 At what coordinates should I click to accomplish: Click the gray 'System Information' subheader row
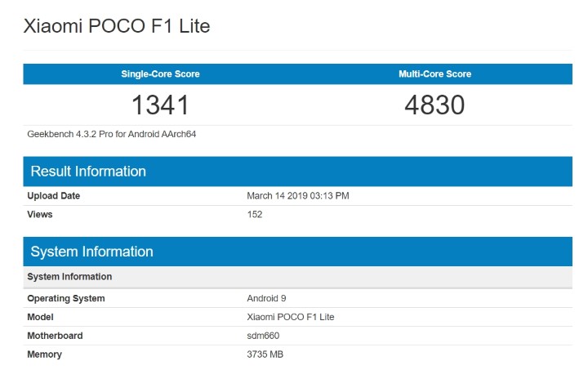click(x=298, y=277)
